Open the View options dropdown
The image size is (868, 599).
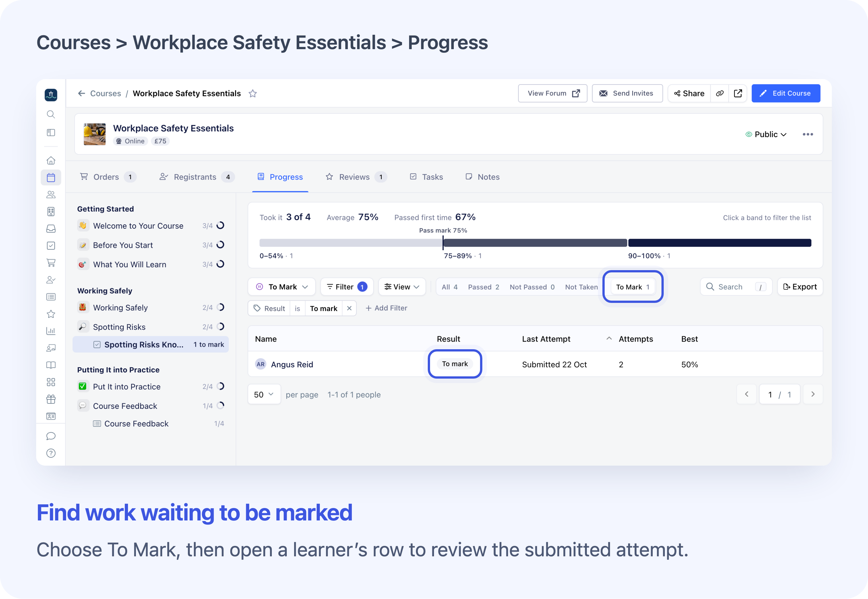pos(402,287)
